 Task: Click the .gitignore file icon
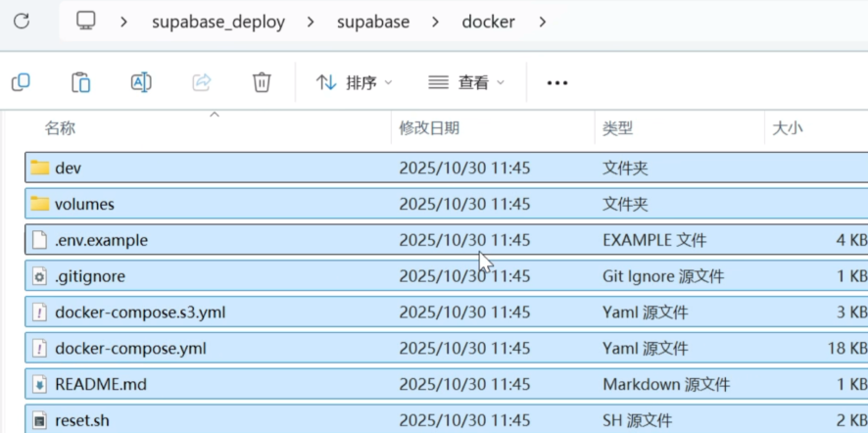coord(39,276)
